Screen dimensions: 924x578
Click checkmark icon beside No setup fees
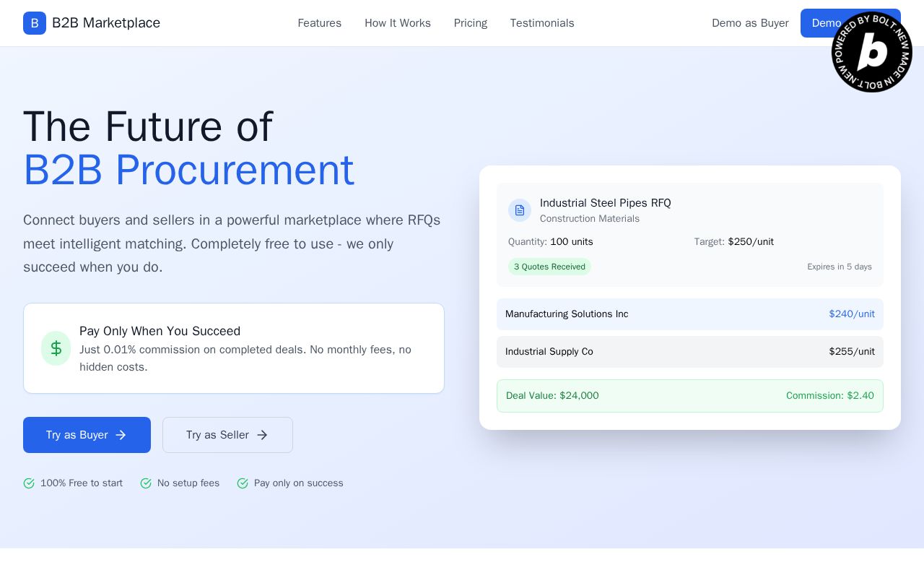tap(146, 483)
